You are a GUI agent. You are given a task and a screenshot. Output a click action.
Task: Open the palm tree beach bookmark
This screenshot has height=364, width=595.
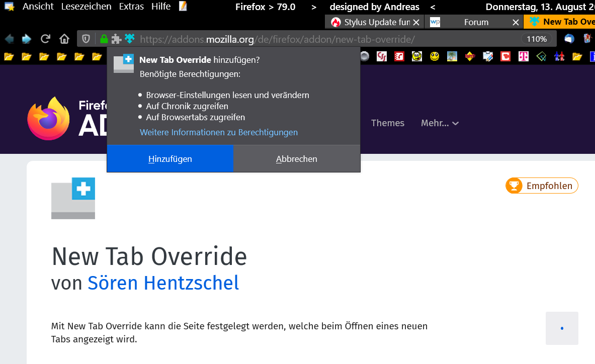[452, 56]
